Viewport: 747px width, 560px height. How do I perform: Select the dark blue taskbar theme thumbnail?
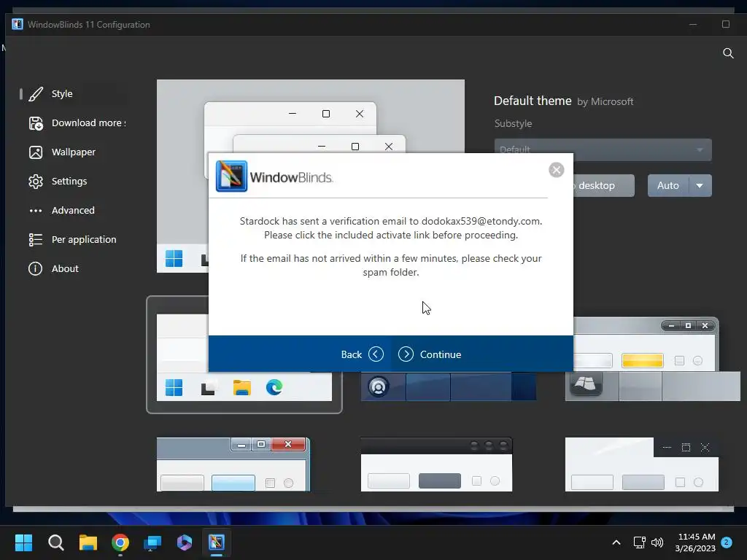click(x=449, y=386)
